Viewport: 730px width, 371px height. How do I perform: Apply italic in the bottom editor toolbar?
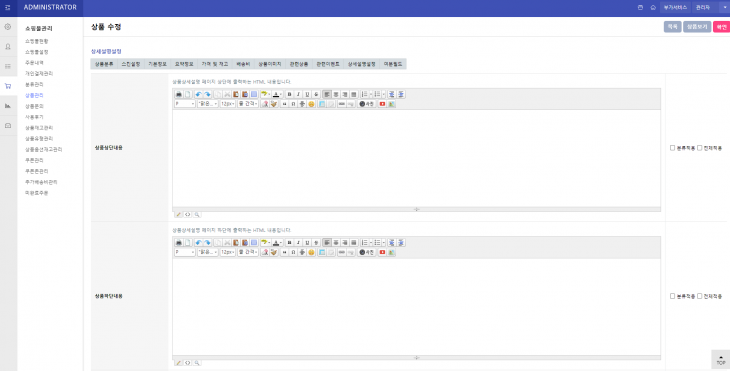pos(298,243)
